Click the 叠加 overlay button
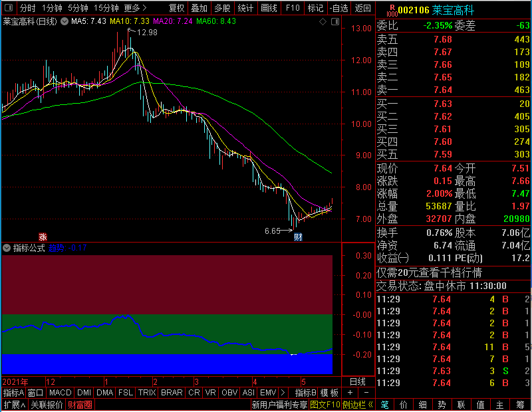532x412 pixels. pos(199,8)
